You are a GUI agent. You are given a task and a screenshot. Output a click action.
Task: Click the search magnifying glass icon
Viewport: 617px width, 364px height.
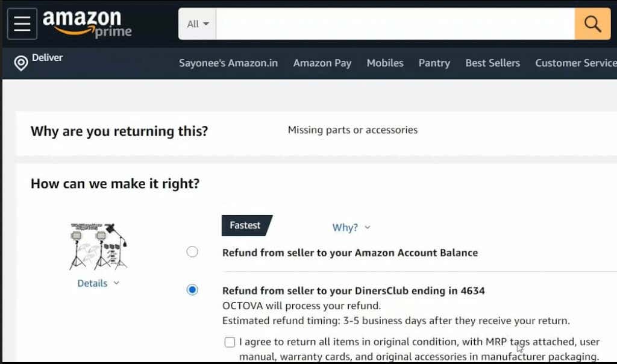coord(592,23)
